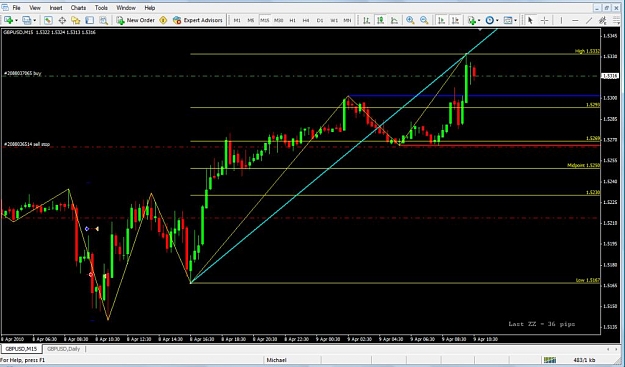Click the Zoom Out magnifier icon
This screenshot has width=625, height=367.
point(424,20)
